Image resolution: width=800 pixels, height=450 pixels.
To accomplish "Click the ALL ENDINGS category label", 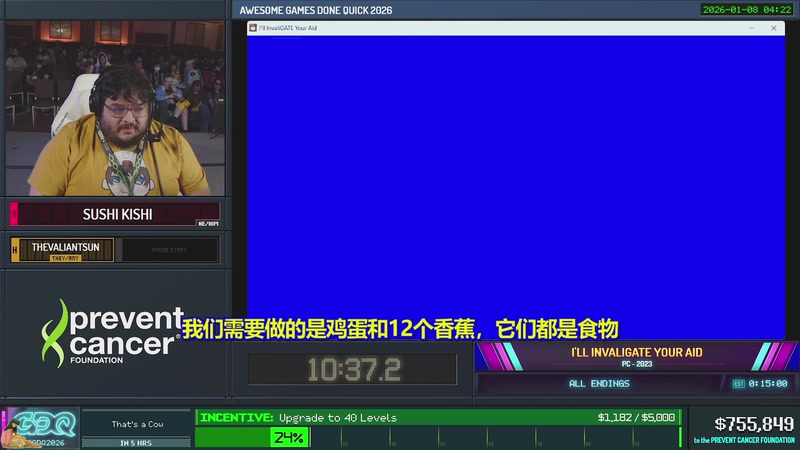I will point(599,384).
